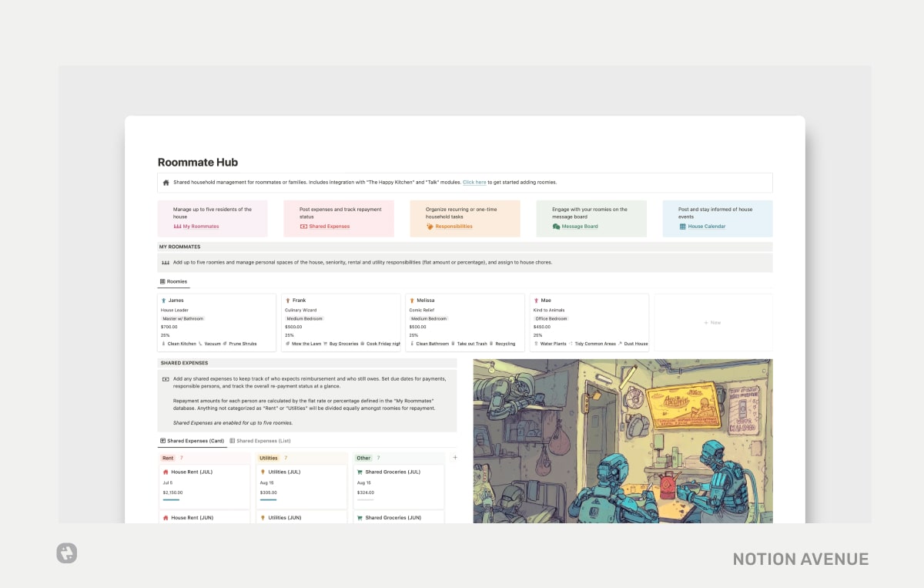Follow the Click here link

pos(475,182)
